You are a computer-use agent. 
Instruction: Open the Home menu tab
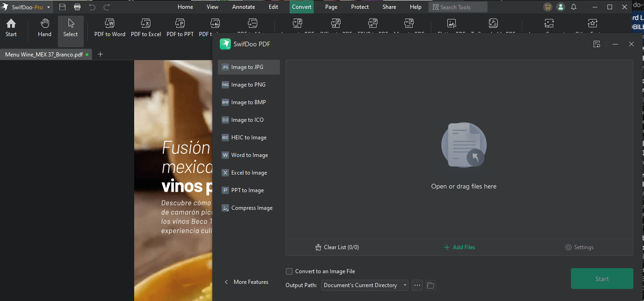click(x=186, y=7)
